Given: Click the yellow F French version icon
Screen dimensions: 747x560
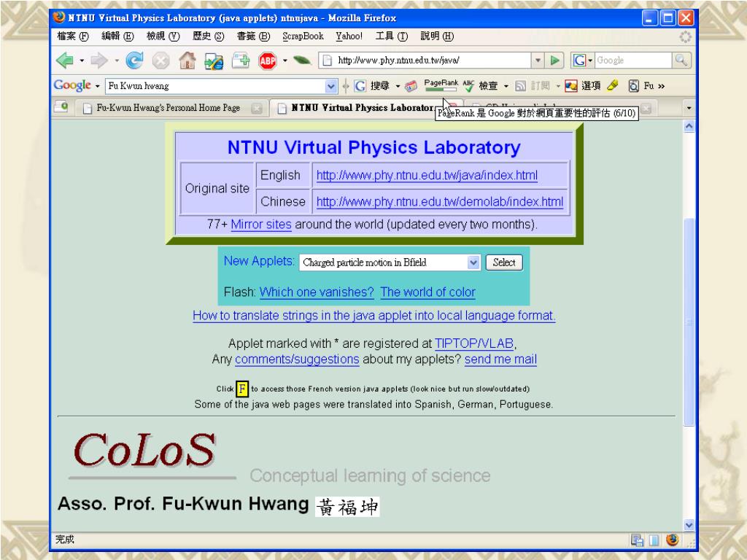Looking at the screenshot, I should pyautogui.click(x=242, y=389).
